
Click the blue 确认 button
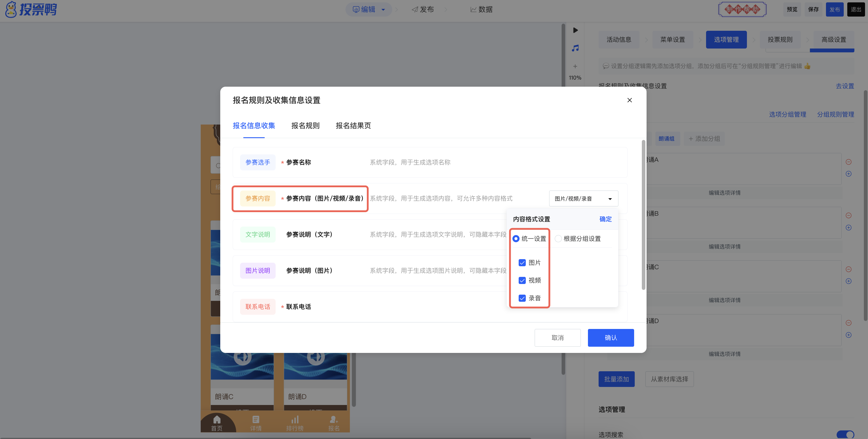[x=611, y=338]
